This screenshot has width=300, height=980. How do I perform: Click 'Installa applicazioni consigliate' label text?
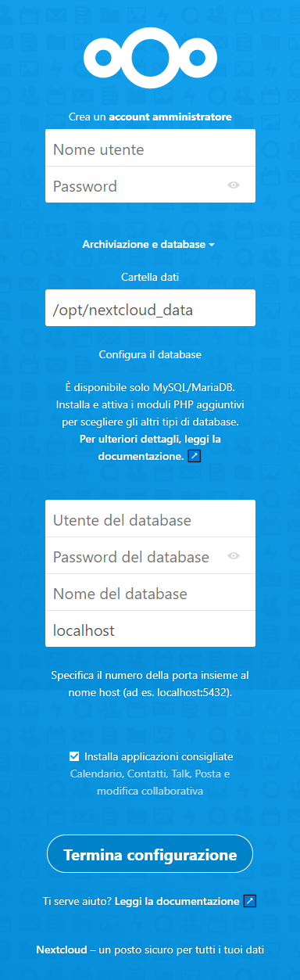click(x=159, y=756)
